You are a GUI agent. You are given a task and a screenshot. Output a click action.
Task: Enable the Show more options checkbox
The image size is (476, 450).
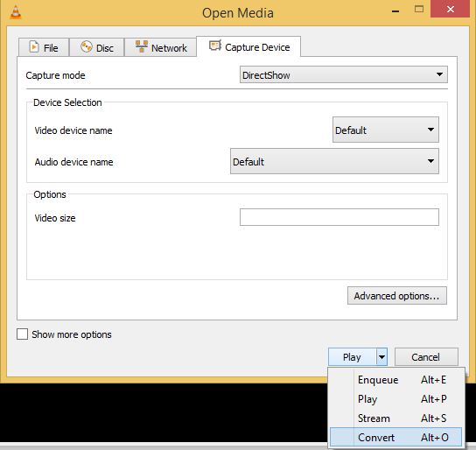pos(22,334)
